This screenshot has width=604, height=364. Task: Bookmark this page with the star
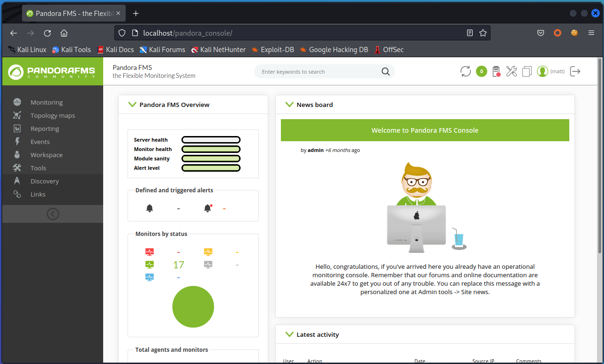(x=483, y=33)
